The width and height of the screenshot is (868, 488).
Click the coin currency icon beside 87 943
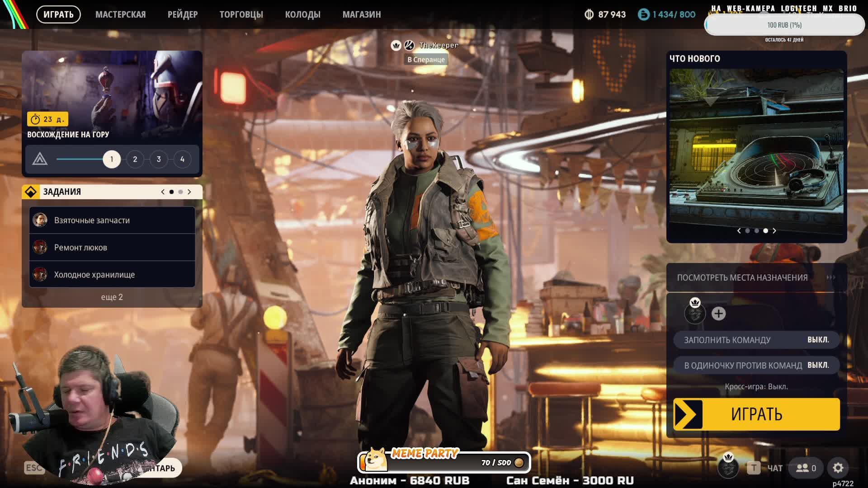[x=589, y=14]
